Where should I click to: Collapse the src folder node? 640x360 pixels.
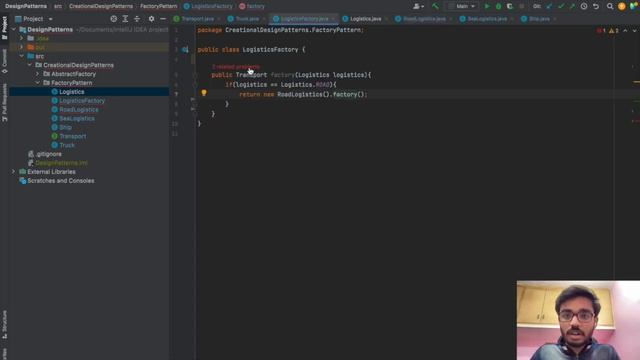22,56
